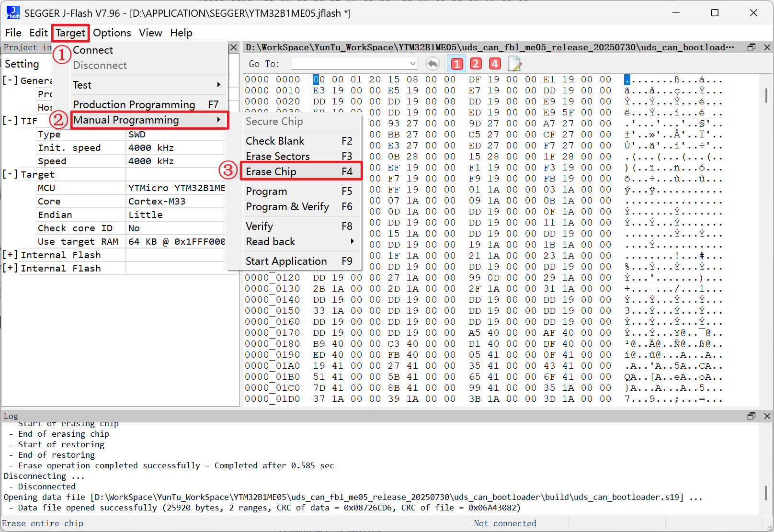Viewport: 774px width, 532px height.
Task: Switch hex view to 2-byte display
Action: pos(476,64)
